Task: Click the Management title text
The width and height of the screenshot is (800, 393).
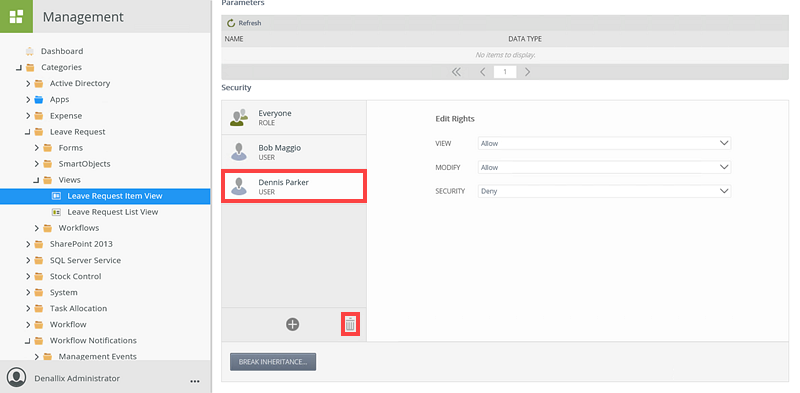Action: (x=83, y=17)
